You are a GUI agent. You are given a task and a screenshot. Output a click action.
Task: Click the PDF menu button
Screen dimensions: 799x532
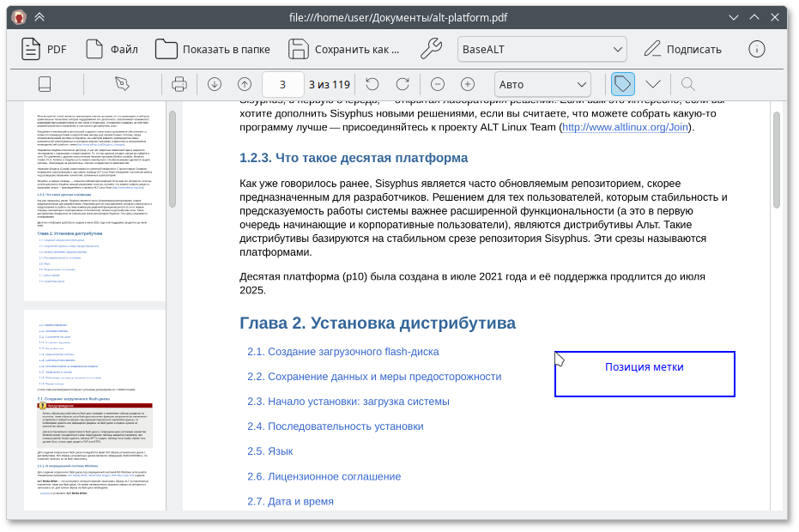[44, 49]
